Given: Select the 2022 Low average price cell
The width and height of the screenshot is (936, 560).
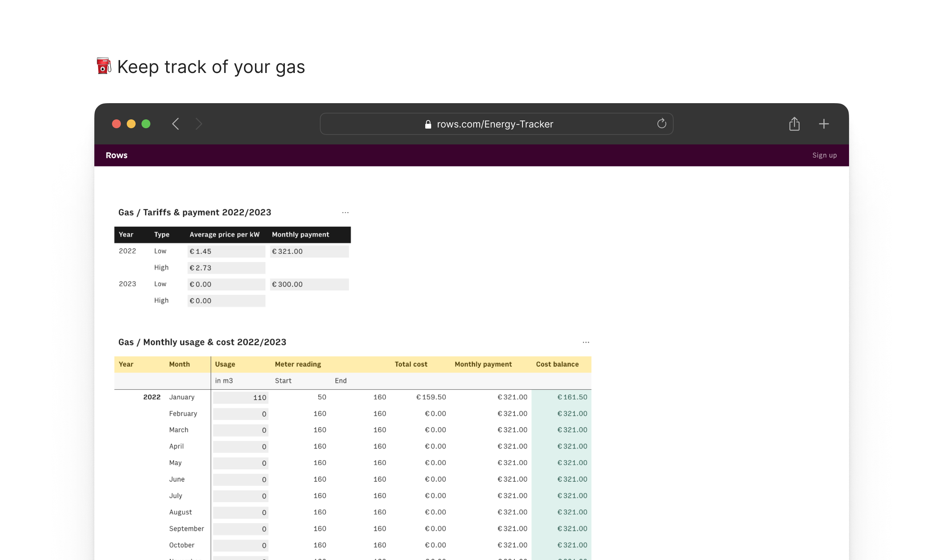Looking at the screenshot, I should tap(226, 251).
